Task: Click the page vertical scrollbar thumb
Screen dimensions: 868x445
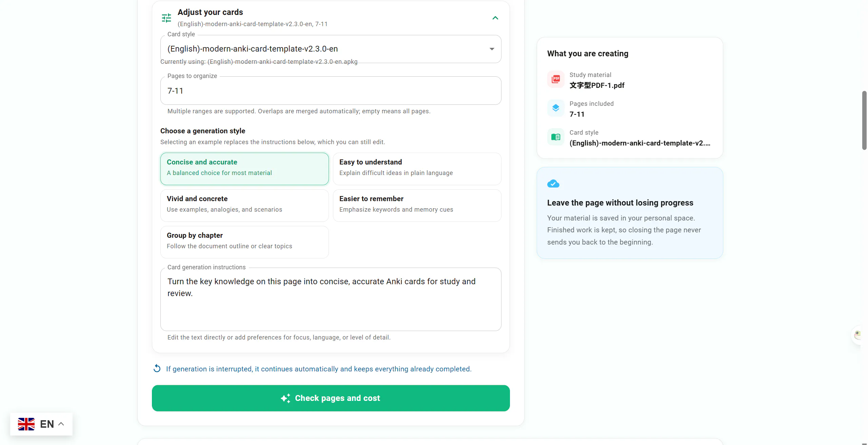Action: [864, 120]
